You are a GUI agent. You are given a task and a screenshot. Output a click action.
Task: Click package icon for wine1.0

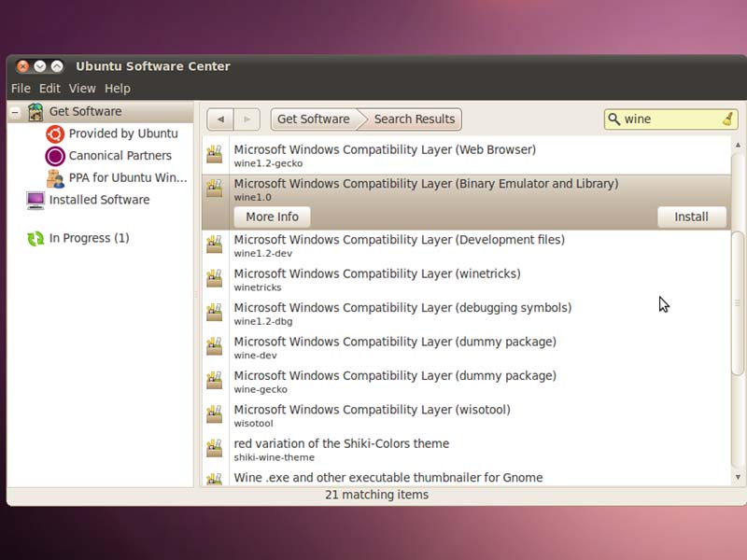click(x=215, y=189)
